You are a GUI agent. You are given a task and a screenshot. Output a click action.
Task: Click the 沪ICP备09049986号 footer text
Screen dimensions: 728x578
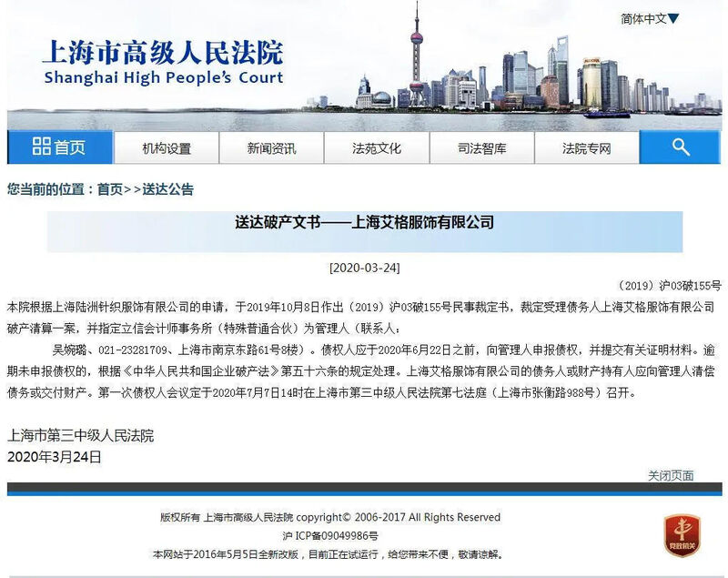330,536
